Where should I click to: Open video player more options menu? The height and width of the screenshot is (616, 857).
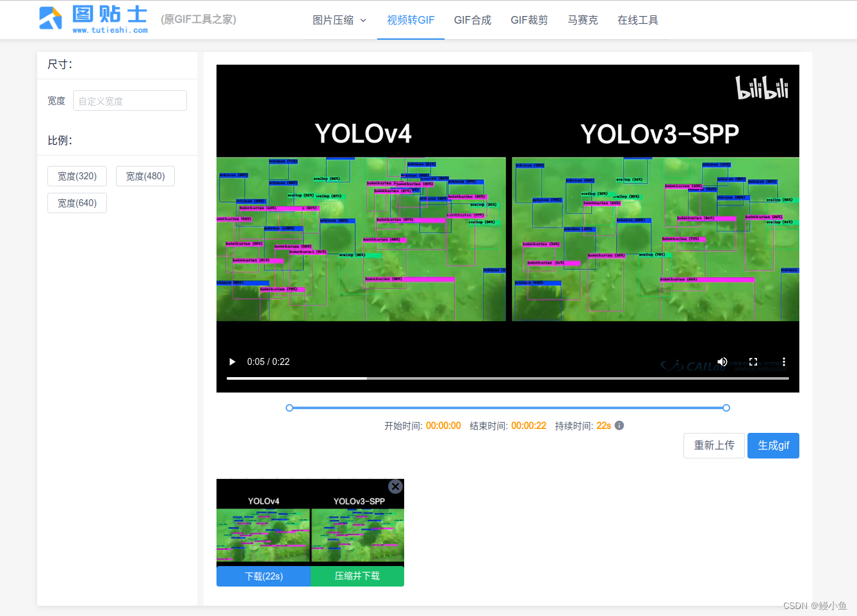784,362
